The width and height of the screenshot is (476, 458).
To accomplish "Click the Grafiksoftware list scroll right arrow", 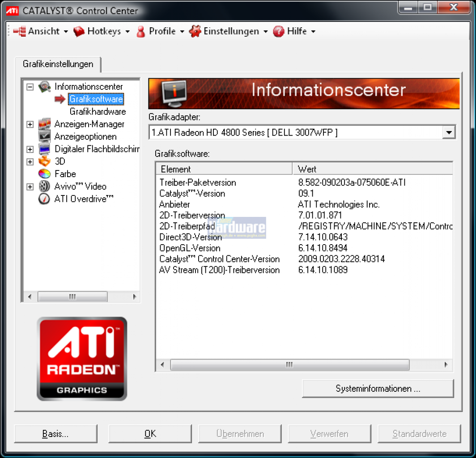I will pyautogui.click(x=446, y=365).
